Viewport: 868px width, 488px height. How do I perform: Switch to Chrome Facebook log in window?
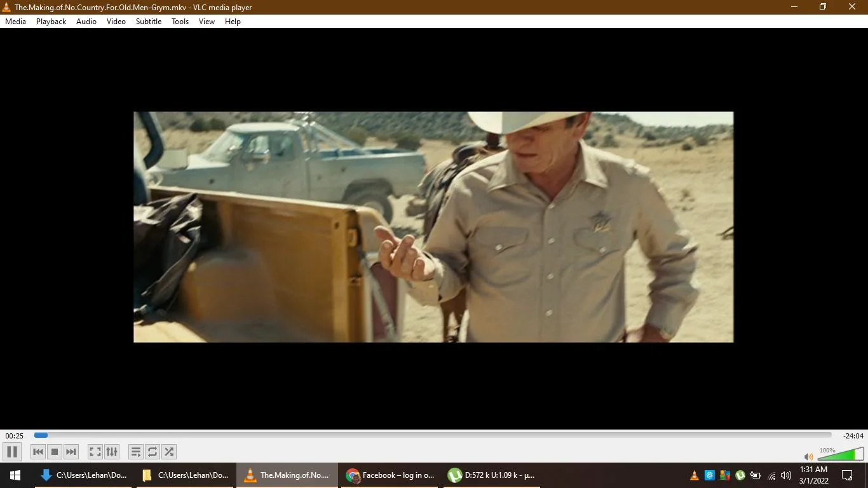point(390,475)
